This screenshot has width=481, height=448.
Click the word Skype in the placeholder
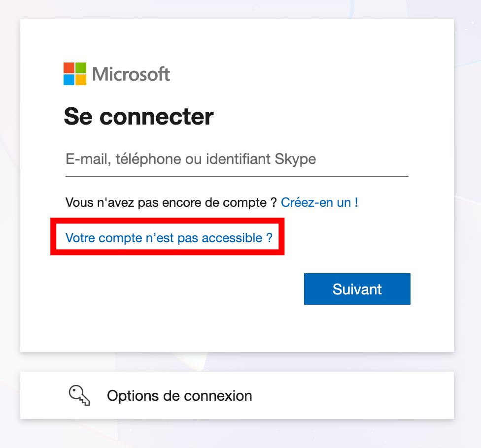[295, 160]
